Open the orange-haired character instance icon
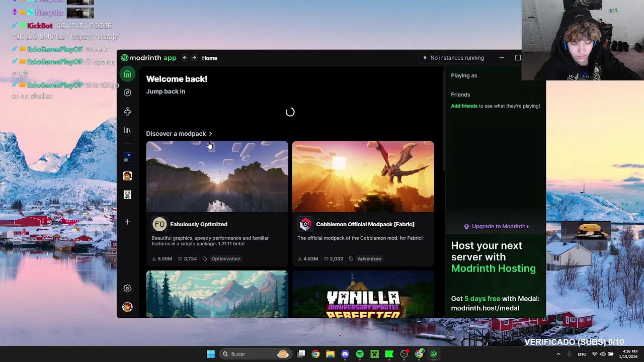 127,176
